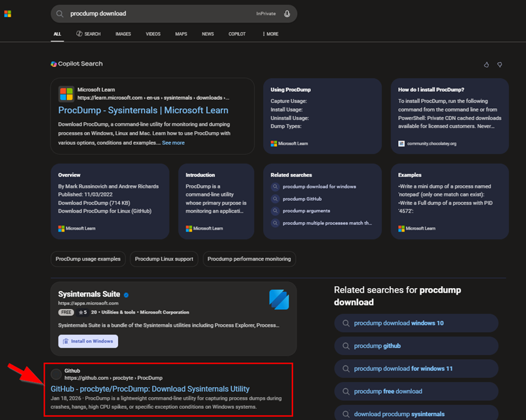Click the Sysinternals Suite app icon
526x420 pixels.
(x=280, y=299)
